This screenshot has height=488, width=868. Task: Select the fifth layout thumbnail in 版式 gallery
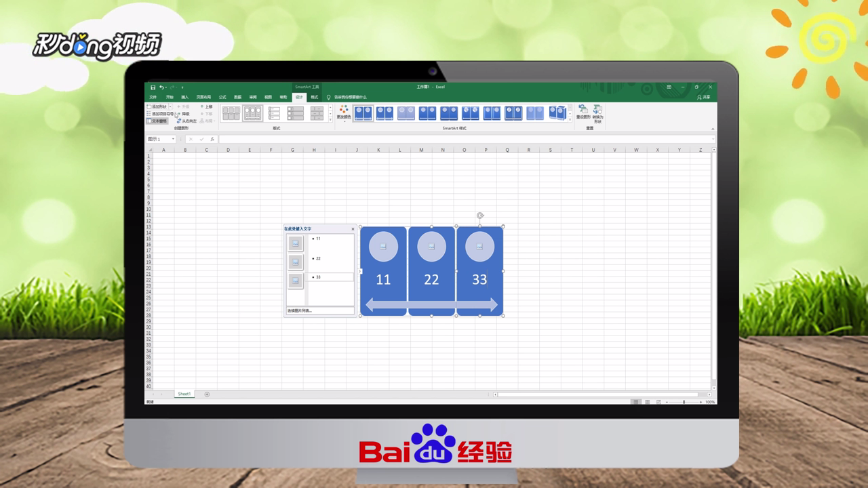click(317, 113)
